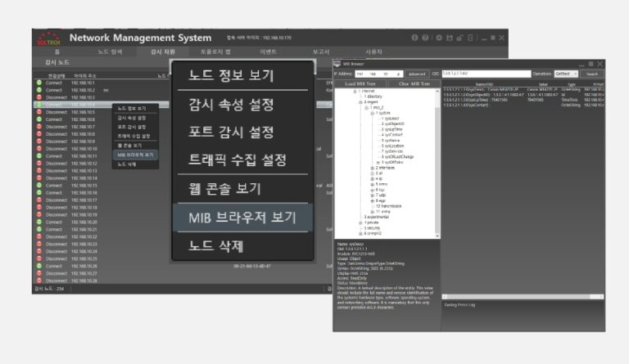Expand the '2 interfaces' tree node
The height and width of the screenshot is (364, 629).
pyautogui.click(x=371, y=168)
